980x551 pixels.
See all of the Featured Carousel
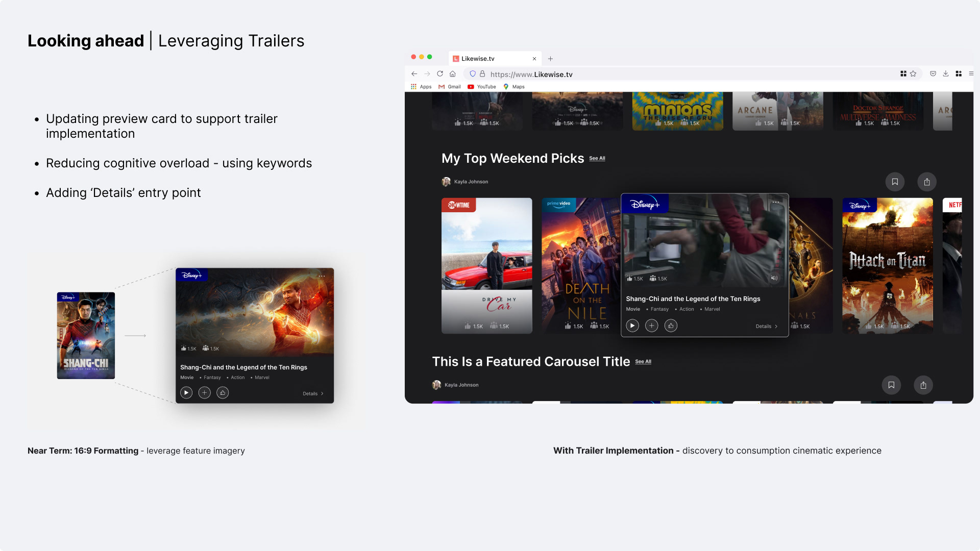(x=643, y=362)
